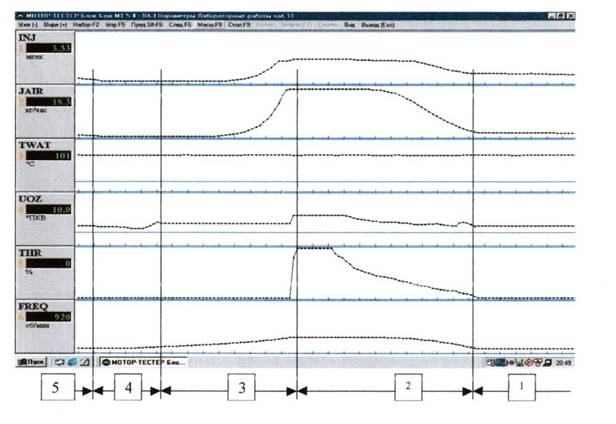This screenshot has height=424, width=616.
Task: Click the Windows Start (Пуск) button
Action: 32,362
